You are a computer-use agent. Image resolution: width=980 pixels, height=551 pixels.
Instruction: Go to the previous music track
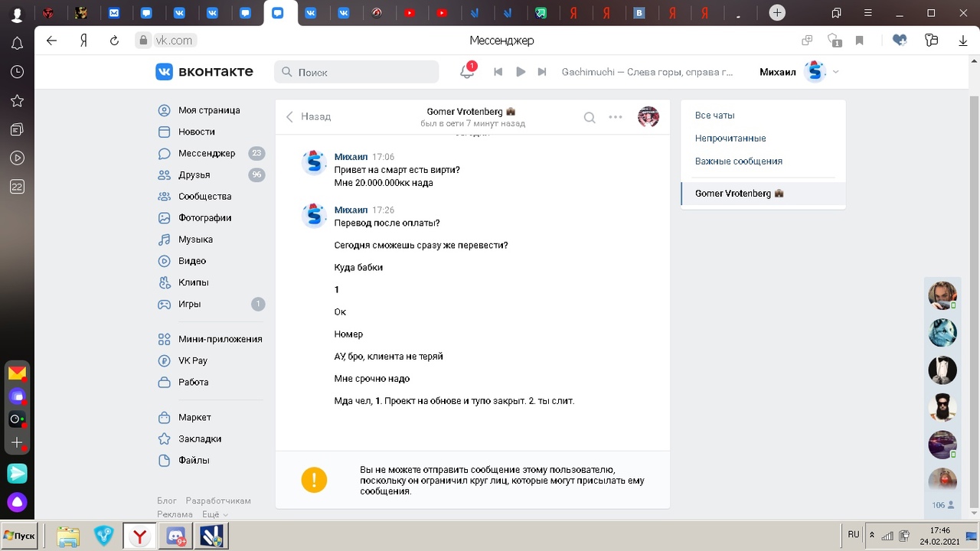tap(498, 72)
